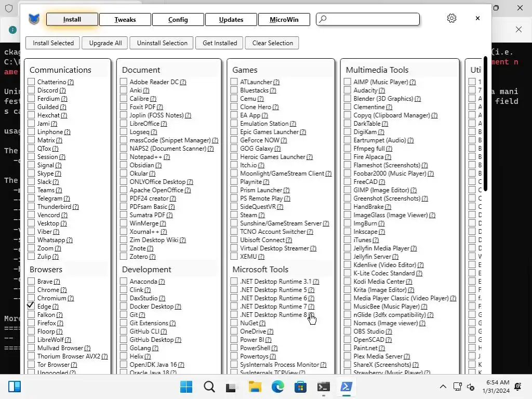Click the vertical scrollbar thumb
The image size is (532, 399).
[485, 124]
